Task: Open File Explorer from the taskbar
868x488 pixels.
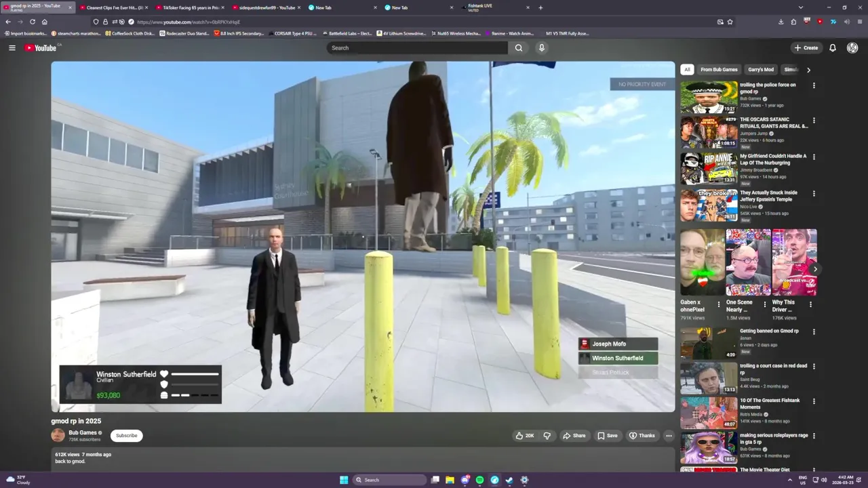Action: [x=450, y=480]
